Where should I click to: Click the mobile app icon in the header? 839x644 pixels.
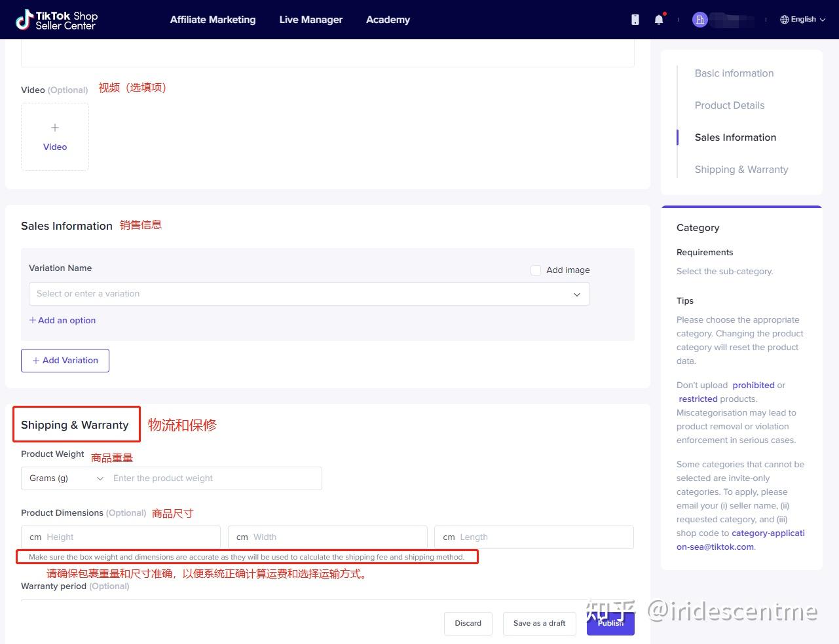(x=634, y=19)
